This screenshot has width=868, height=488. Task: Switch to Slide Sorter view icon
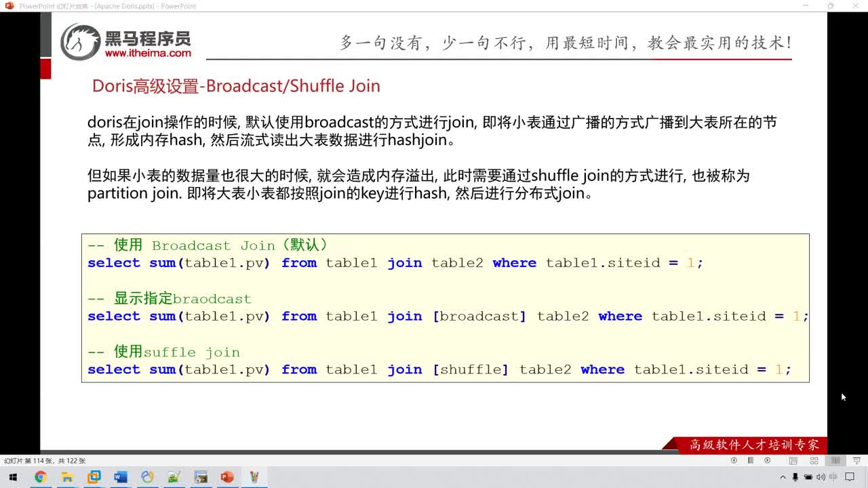click(814, 460)
